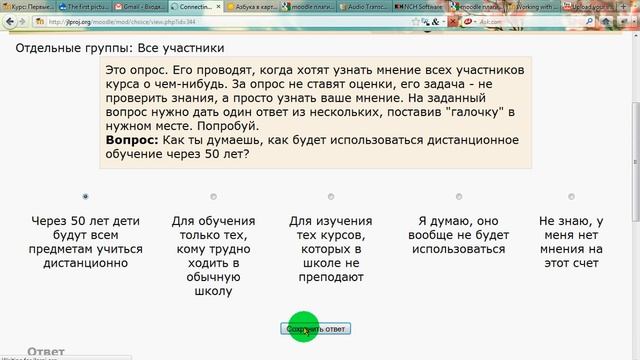Switch to the NCH Software tab
Screen dimensions: 640x360
coord(420,7)
